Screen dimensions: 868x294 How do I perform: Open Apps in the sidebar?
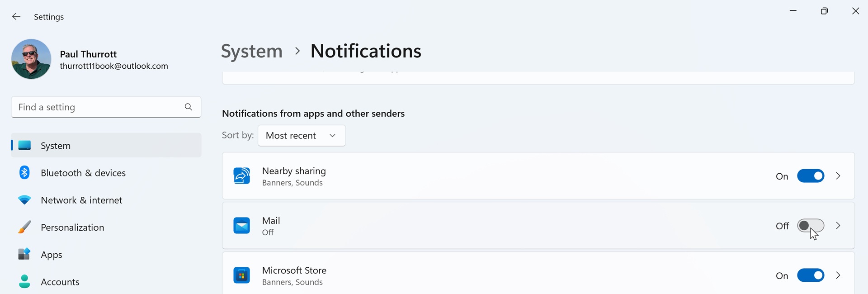52,255
